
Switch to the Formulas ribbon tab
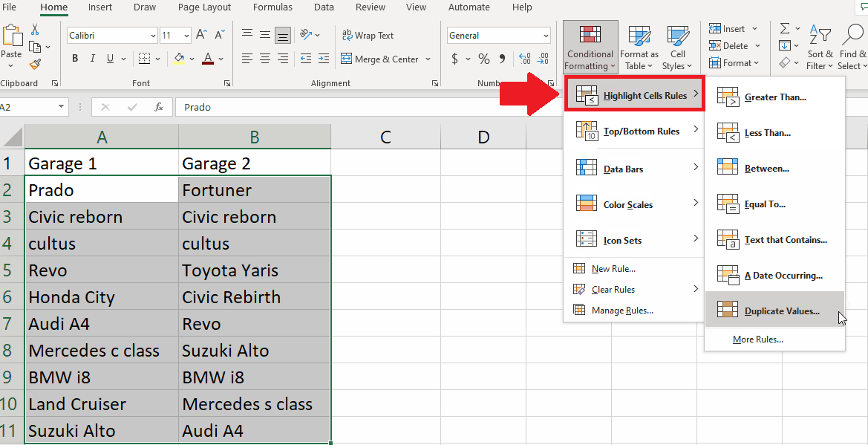pyautogui.click(x=273, y=7)
